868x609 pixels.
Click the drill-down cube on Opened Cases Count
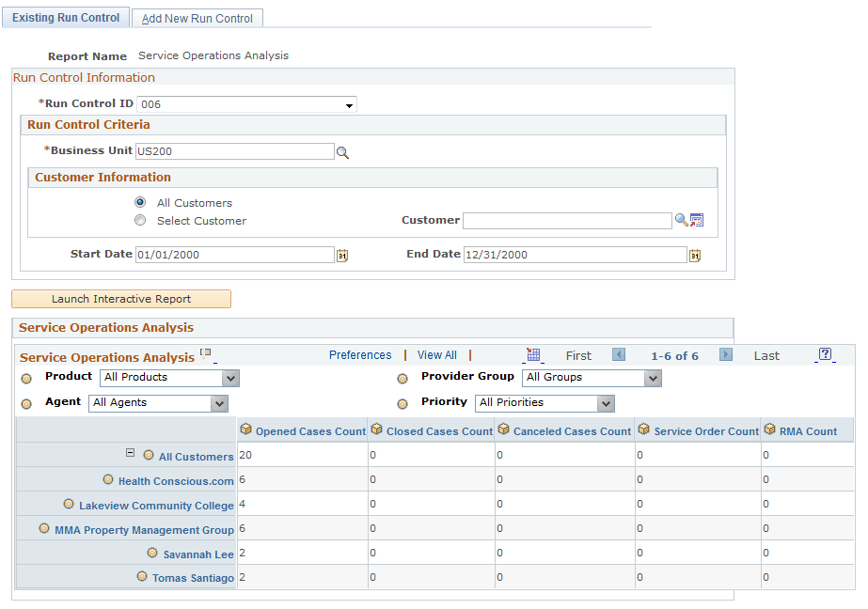(x=245, y=430)
